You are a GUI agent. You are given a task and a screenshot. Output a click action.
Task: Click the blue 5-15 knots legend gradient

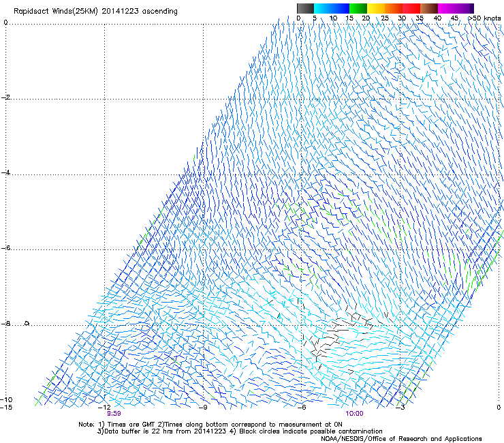pyautogui.click(x=332, y=8)
